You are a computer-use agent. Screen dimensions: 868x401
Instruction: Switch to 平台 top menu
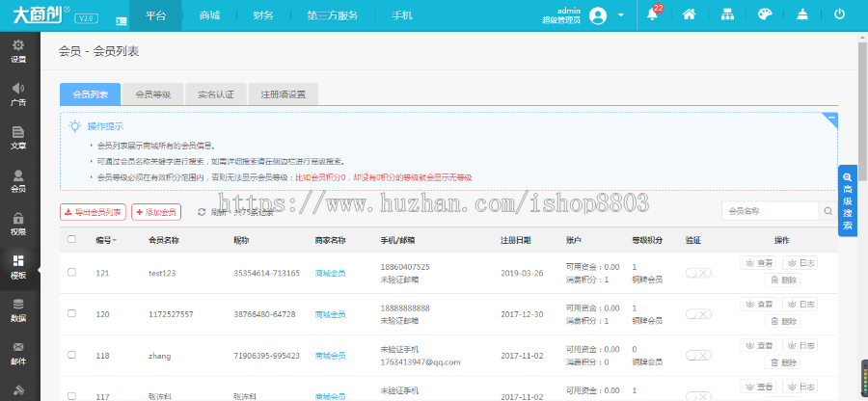pos(155,15)
